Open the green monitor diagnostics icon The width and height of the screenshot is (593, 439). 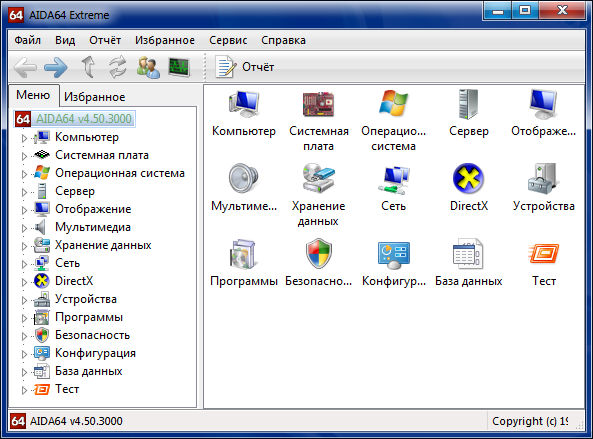tap(179, 67)
